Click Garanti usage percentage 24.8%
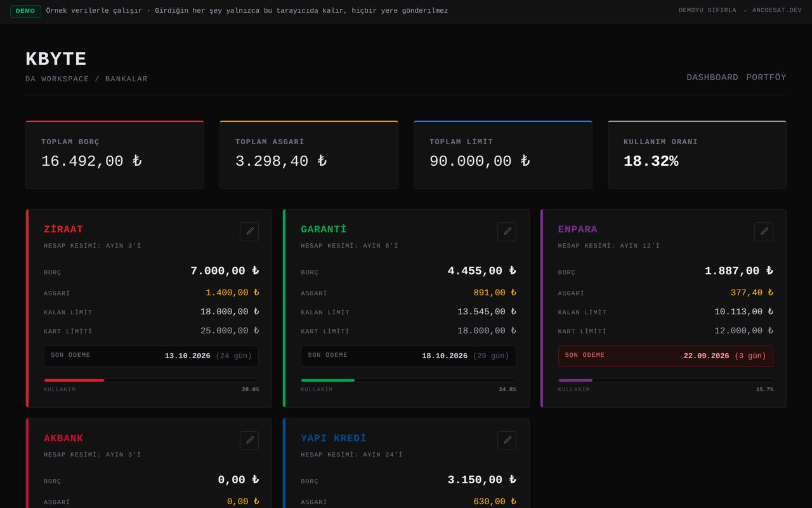This screenshot has width=812, height=508. [x=507, y=390]
